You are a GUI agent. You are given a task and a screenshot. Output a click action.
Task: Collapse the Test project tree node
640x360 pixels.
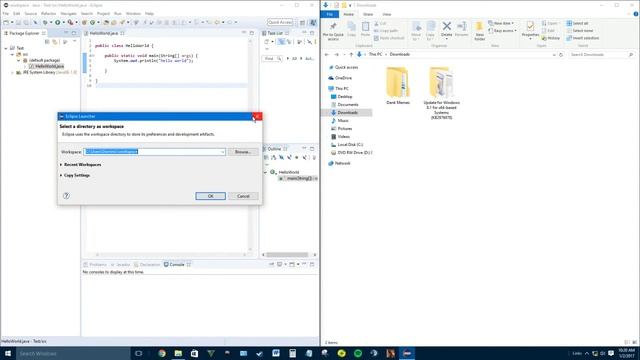click(6, 48)
